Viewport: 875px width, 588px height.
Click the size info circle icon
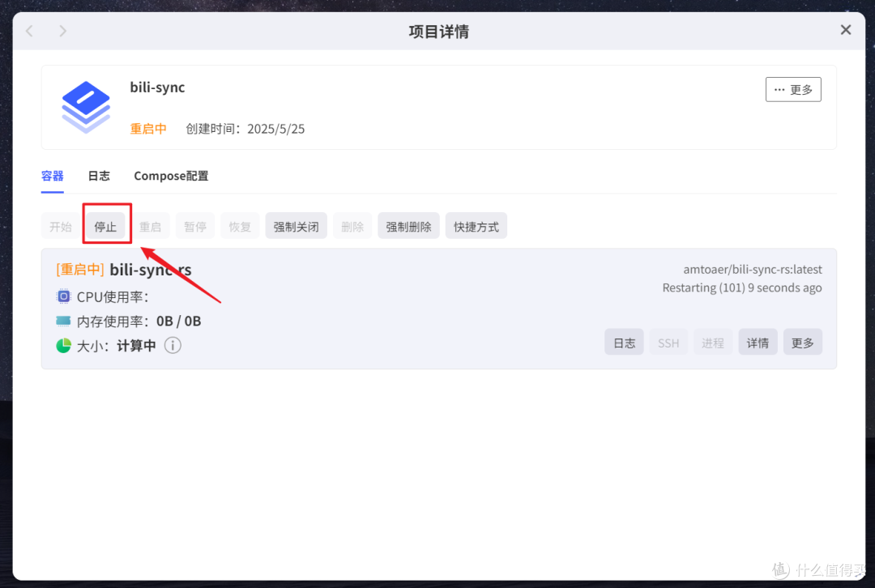(173, 345)
